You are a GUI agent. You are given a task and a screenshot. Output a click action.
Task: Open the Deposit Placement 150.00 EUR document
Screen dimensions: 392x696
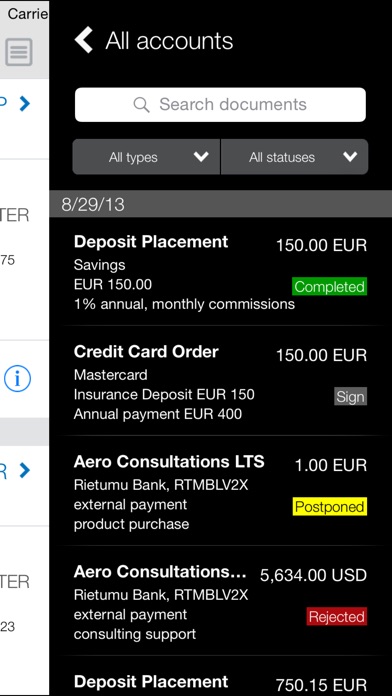[x=221, y=272]
